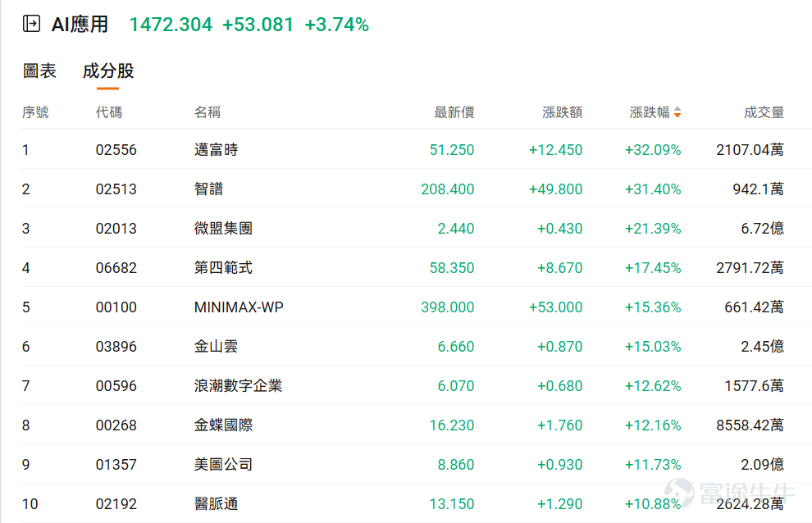Sort by 最新價 column header
This screenshot has width=812, height=523.
point(454,111)
